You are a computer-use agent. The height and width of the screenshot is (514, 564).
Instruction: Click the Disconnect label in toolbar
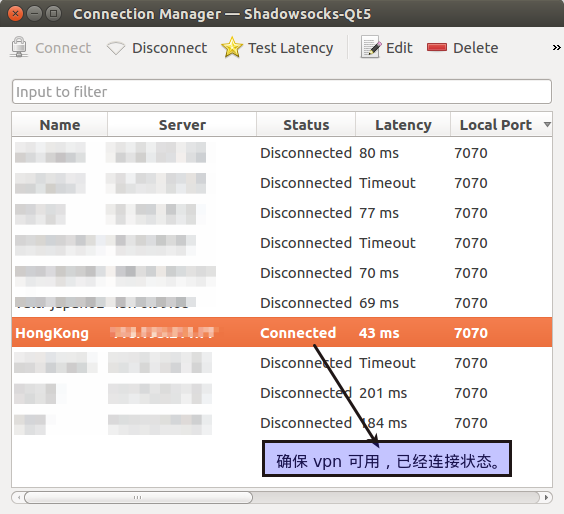coord(169,48)
